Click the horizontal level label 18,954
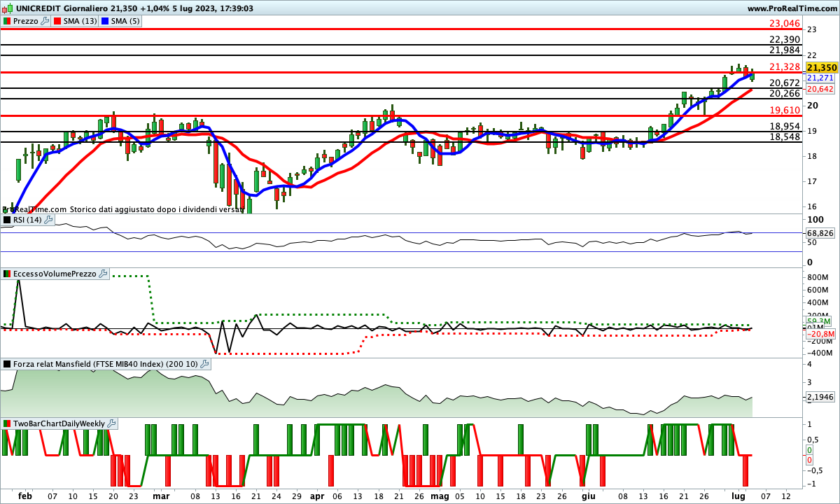The width and height of the screenshot is (840, 504). pyautogui.click(x=785, y=126)
